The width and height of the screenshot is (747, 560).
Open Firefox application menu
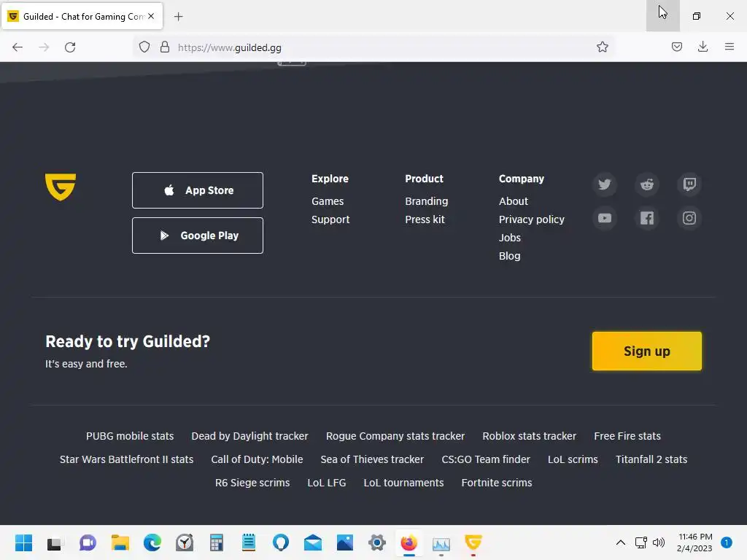click(729, 47)
